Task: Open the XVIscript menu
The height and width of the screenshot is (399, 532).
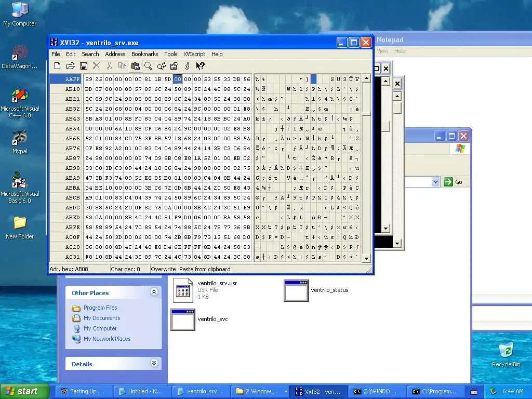Action: point(194,54)
